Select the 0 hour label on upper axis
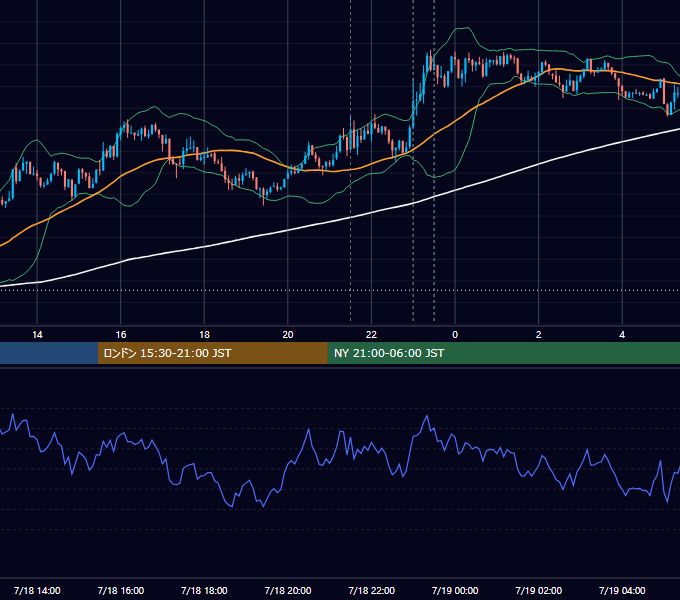 (455, 335)
